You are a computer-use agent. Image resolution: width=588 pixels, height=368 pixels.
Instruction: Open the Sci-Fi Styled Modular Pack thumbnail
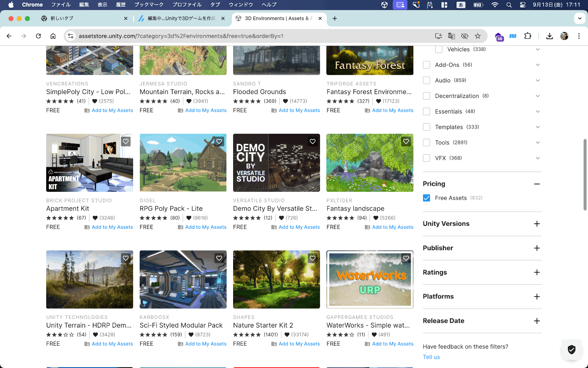pyautogui.click(x=183, y=280)
